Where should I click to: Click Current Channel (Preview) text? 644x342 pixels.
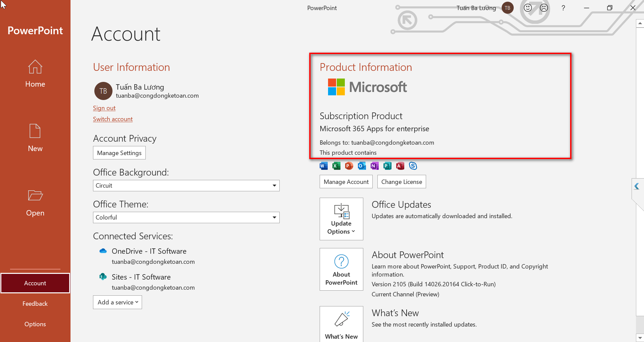click(405, 294)
